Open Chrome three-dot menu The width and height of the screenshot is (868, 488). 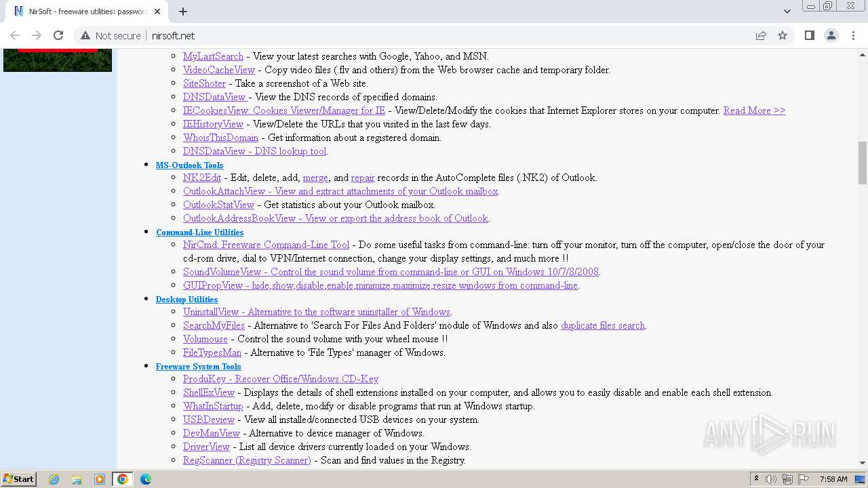(853, 35)
